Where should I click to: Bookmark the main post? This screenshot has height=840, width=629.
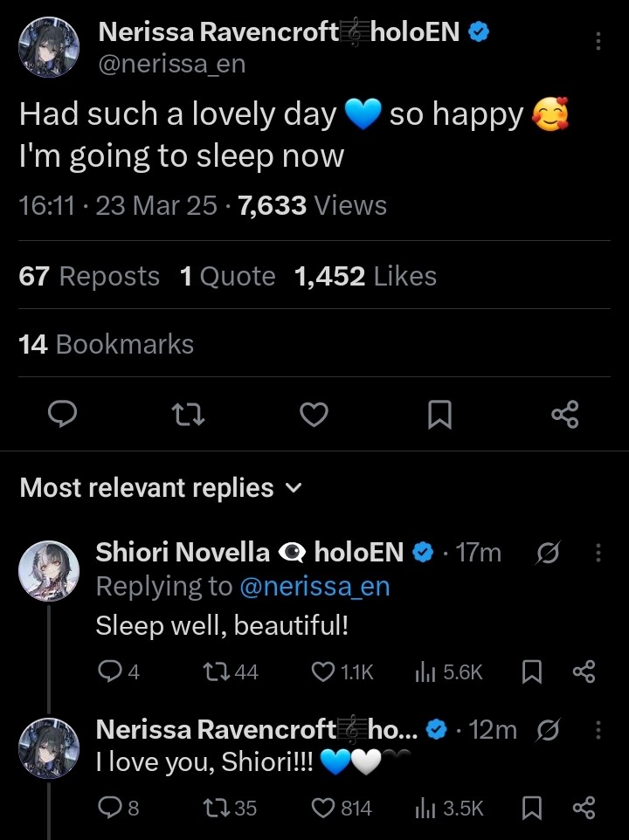pyautogui.click(x=439, y=415)
